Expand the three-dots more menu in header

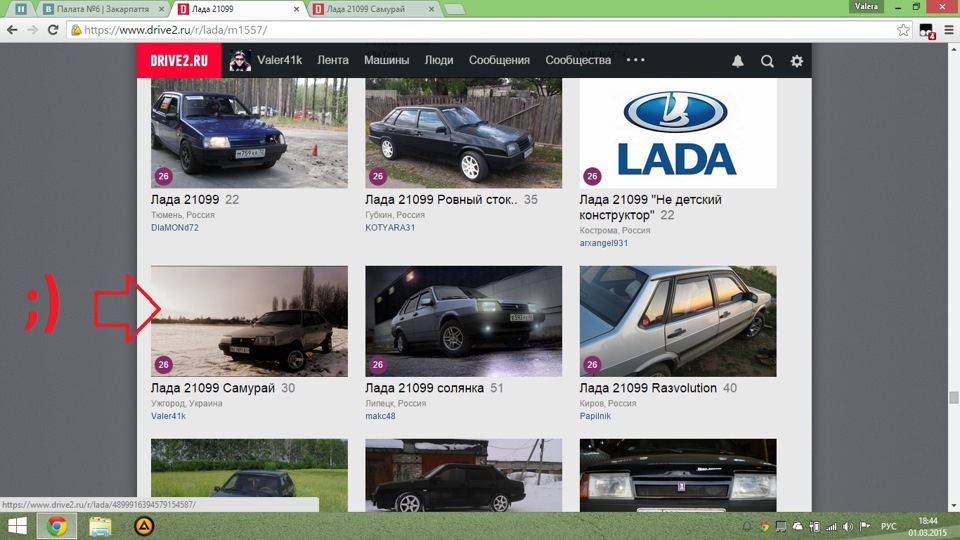pyautogui.click(x=636, y=60)
